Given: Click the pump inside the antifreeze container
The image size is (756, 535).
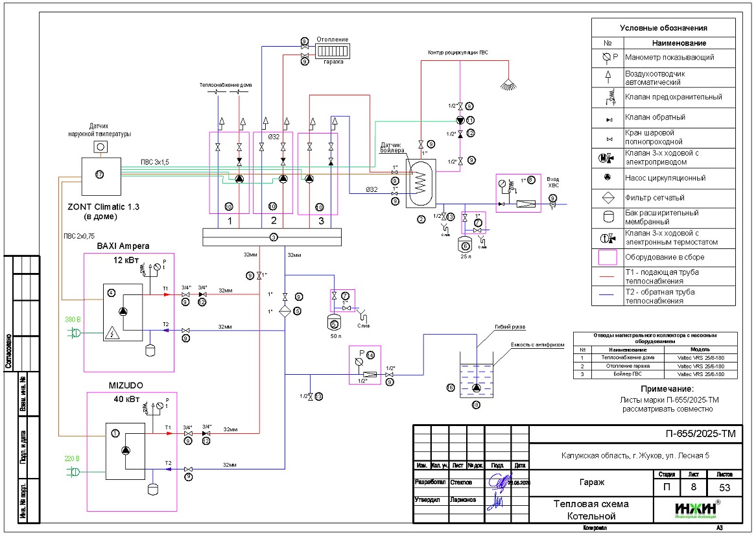Looking at the screenshot, I should [x=476, y=388].
